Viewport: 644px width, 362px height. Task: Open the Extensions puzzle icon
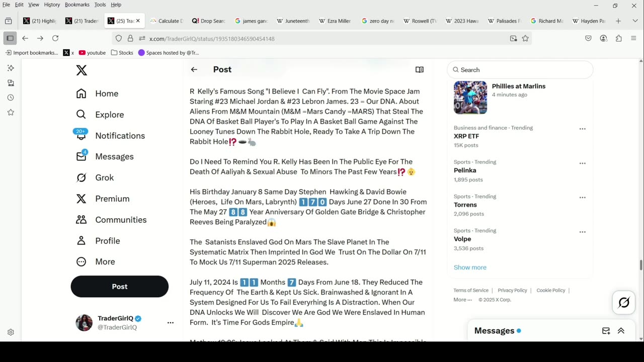coord(619,38)
